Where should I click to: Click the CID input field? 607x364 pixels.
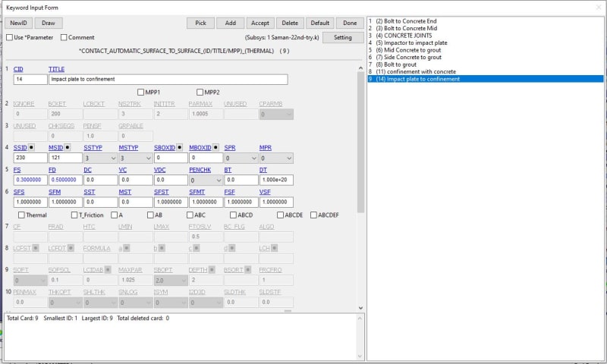click(x=30, y=80)
